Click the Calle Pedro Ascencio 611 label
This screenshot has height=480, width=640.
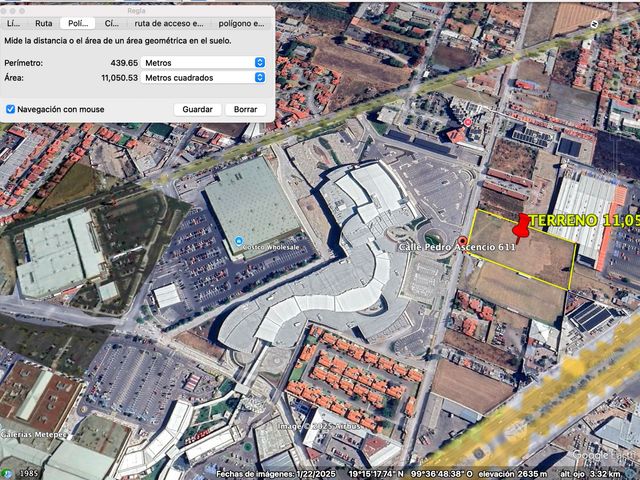[456, 247]
